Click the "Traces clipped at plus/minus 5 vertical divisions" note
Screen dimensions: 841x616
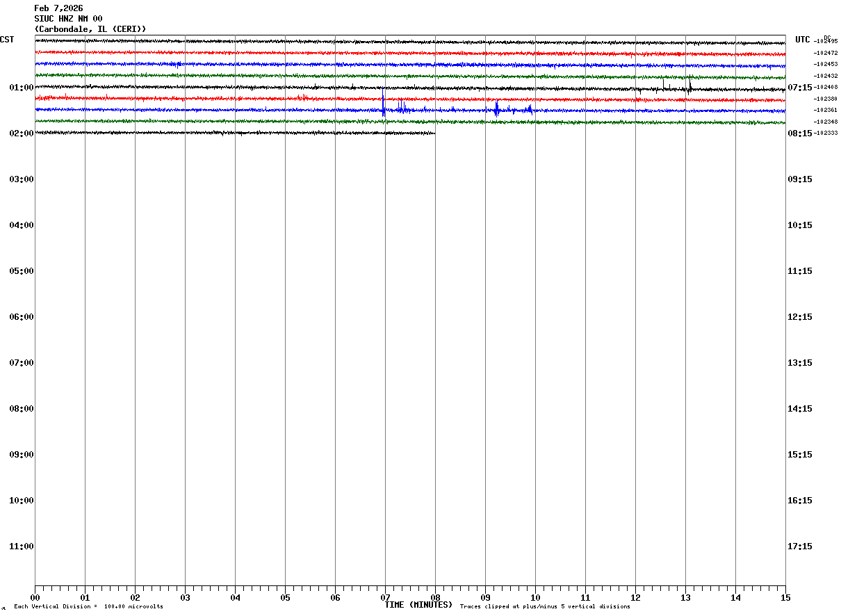pyautogui.click(x=545, y=607)
